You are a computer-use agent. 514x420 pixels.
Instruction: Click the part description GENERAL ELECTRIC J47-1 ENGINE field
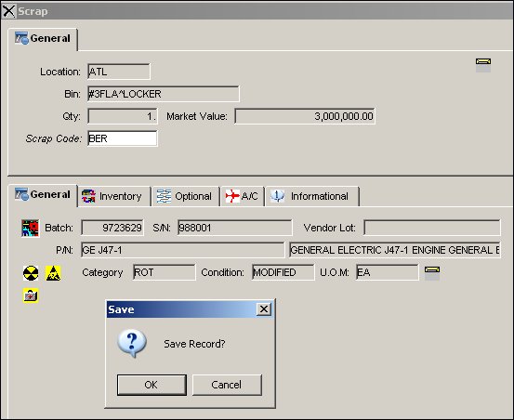(395, 250)
